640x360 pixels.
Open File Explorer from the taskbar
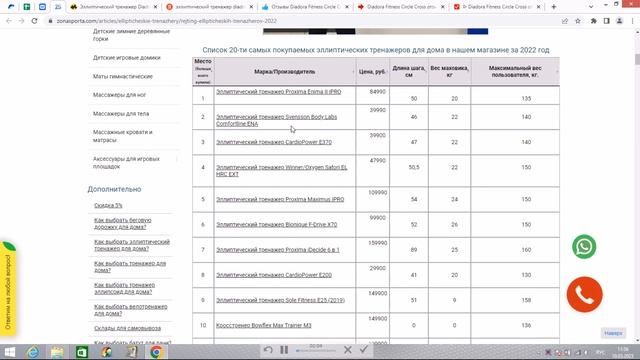coord(57,352)
